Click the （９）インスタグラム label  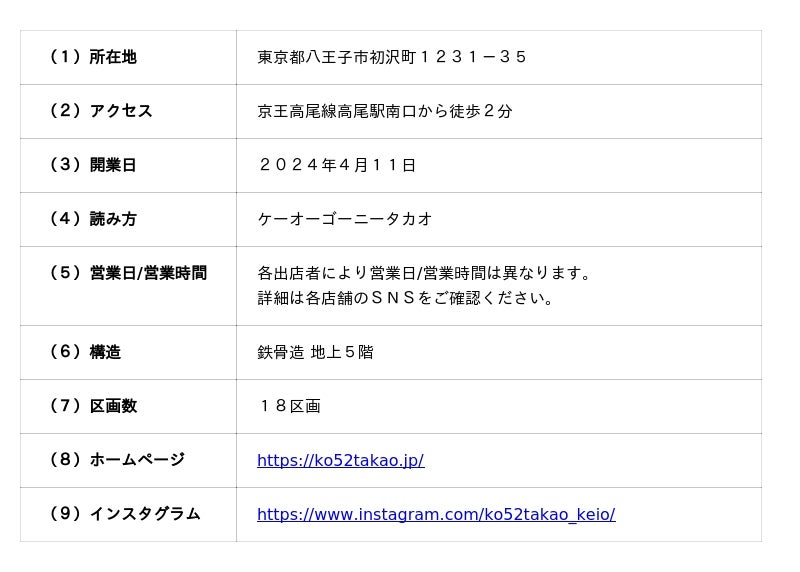click(x=125, y=514)
